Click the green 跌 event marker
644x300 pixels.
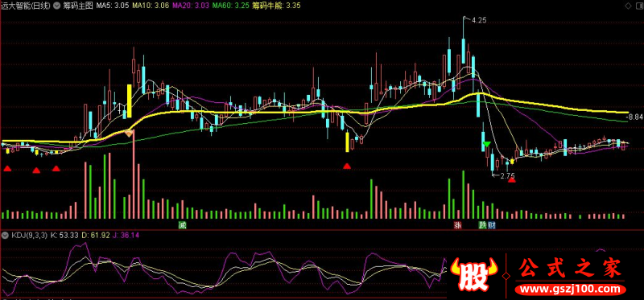coord(482,224)
